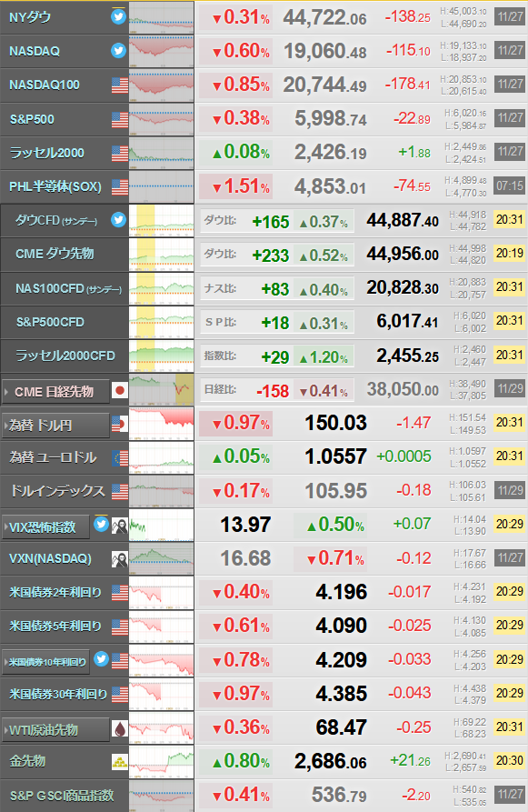Viewport: 528px width, 812px height.
Task: Select the grim reaper icon beside VXN(NASDAQ)
Action: tap(120, 559)
